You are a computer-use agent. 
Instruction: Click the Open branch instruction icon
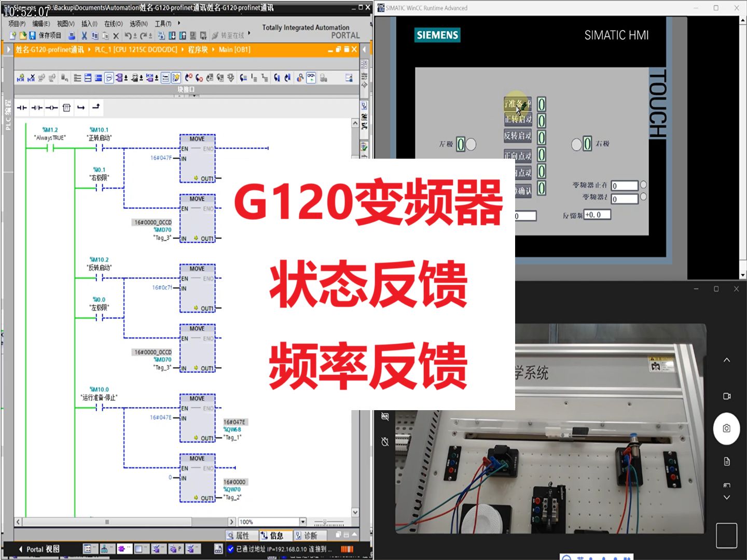coord(81,108)
